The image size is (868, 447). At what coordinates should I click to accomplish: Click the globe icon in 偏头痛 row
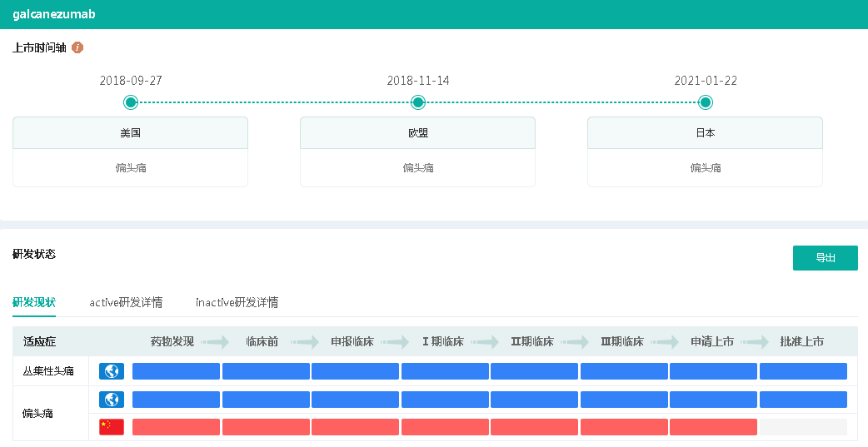point(112,400)
